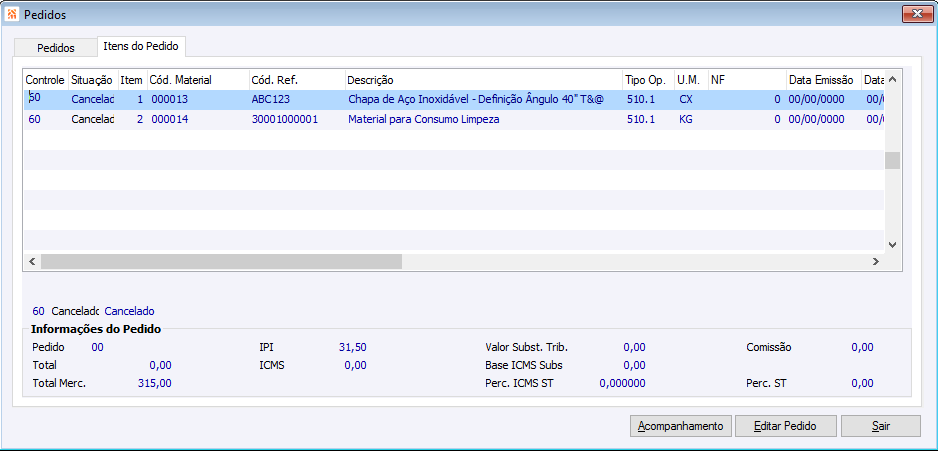This screenshot has width=938, height=451.
Task: Click the Data Emissão column header
Action: (x=821, y=79)
